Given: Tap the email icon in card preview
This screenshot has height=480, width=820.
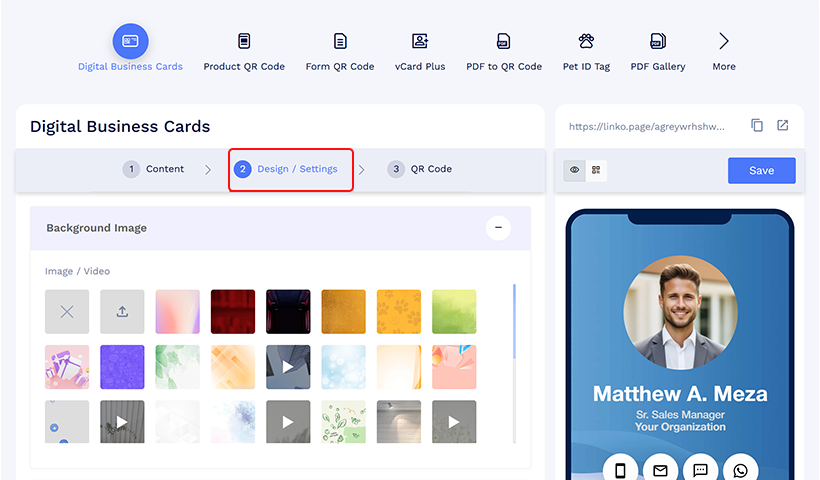Looking at the screenshot, I should (x=660, y=470).
